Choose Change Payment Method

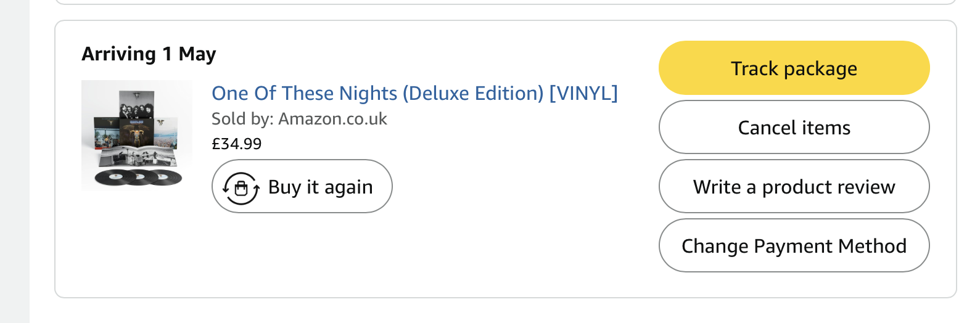(794, 246)
